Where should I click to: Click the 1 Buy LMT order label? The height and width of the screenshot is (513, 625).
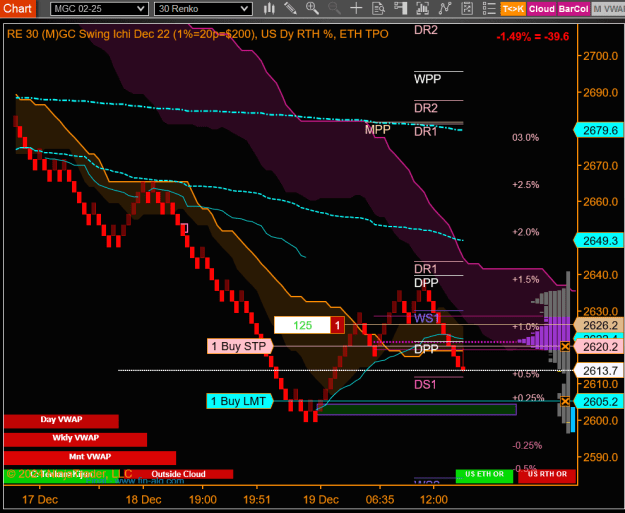240,401
